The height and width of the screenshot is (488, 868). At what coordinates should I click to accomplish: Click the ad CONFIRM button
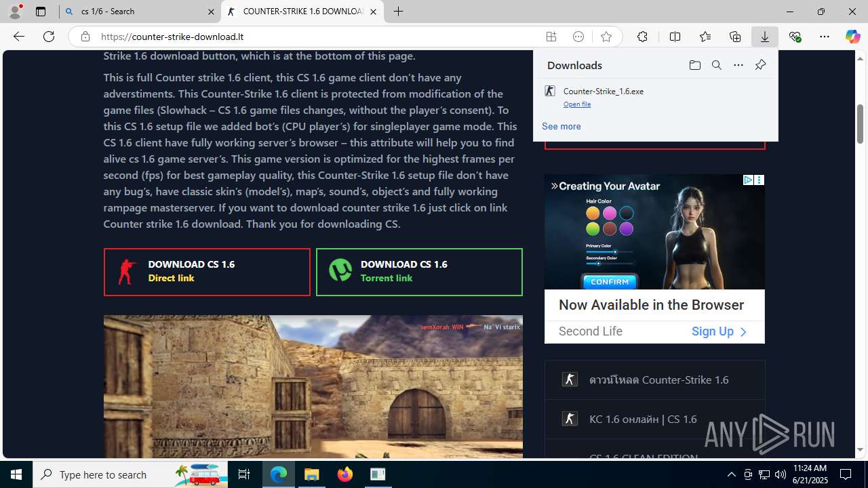(x=610, y=281)
